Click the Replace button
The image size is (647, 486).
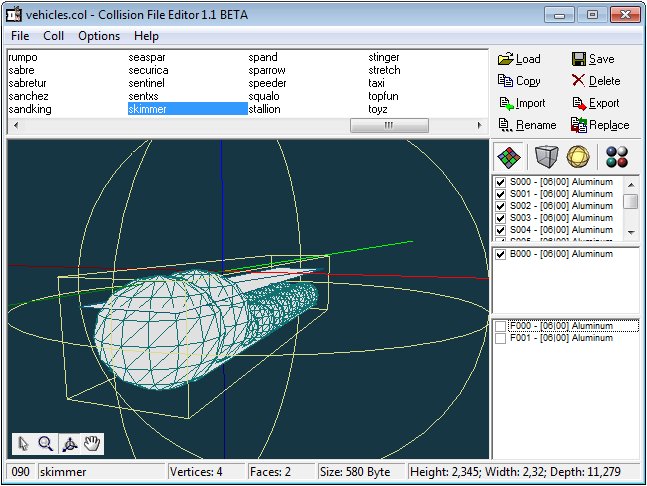pos(600,125)
